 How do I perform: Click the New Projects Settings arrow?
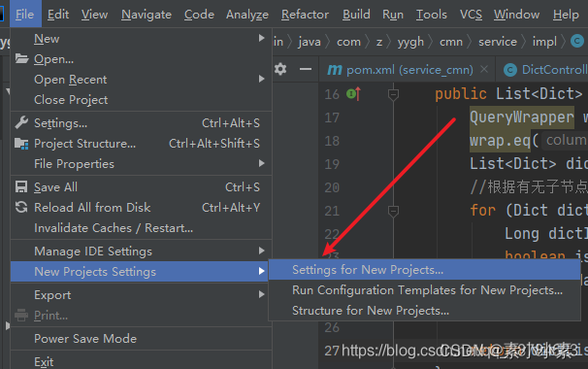pos(261,271)
